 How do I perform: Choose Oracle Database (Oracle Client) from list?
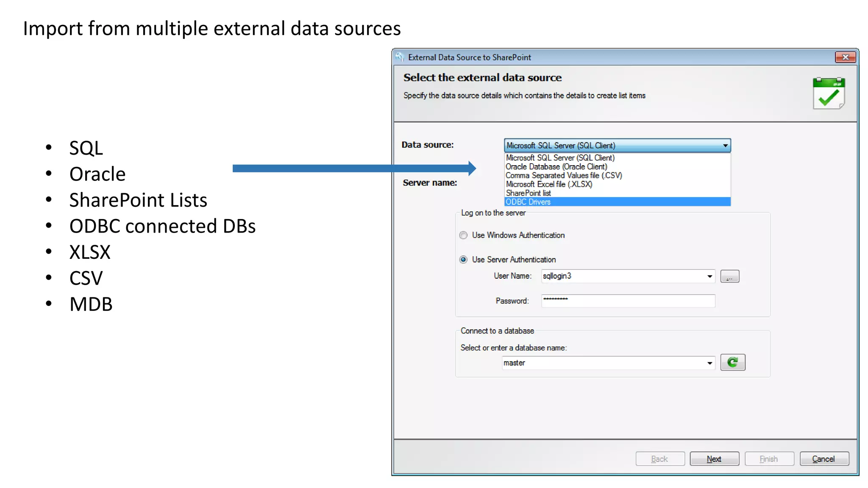[556, 167]
